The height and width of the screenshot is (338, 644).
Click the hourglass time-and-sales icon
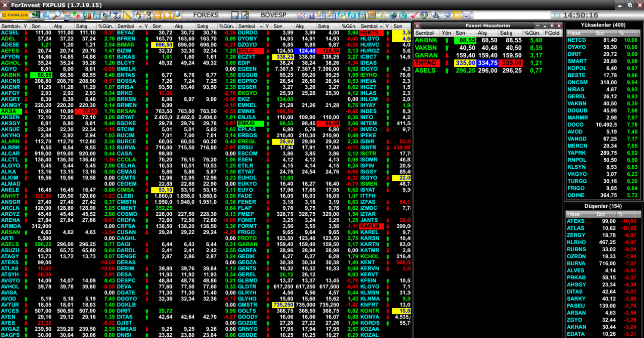[147, 15]
